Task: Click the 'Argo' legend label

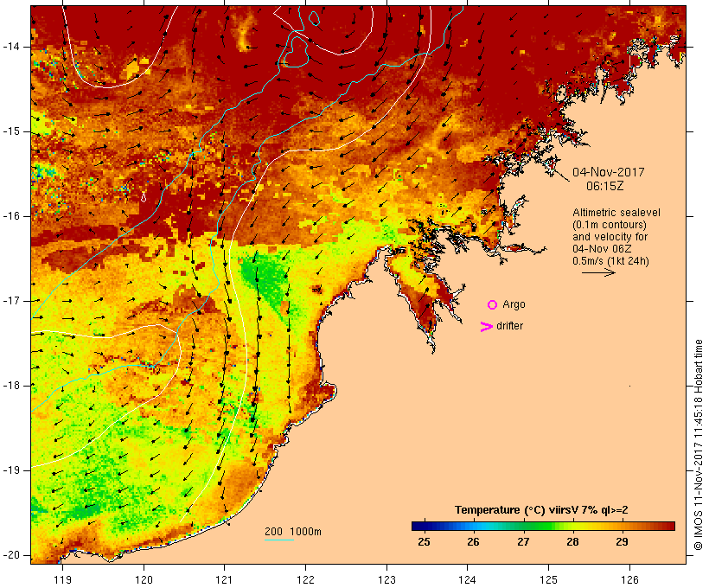Action: [x=514, y=304]
